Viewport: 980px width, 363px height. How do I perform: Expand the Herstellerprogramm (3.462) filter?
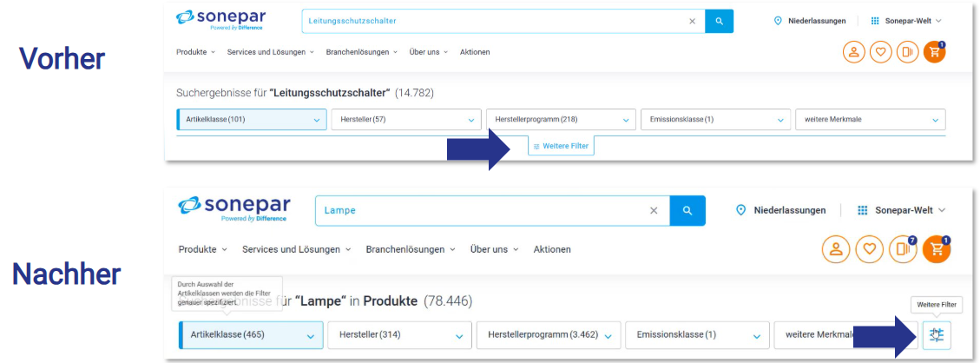click(x=549, y=335)
